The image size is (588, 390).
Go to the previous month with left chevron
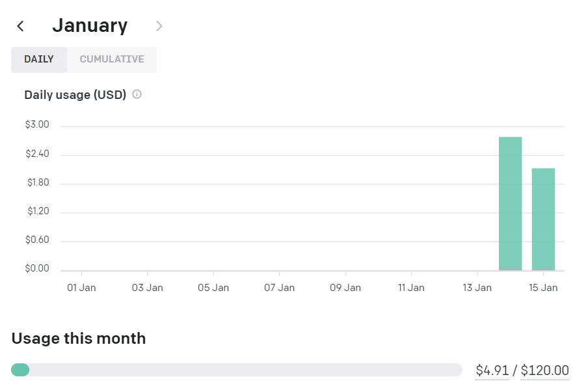[x=21, y=26]
